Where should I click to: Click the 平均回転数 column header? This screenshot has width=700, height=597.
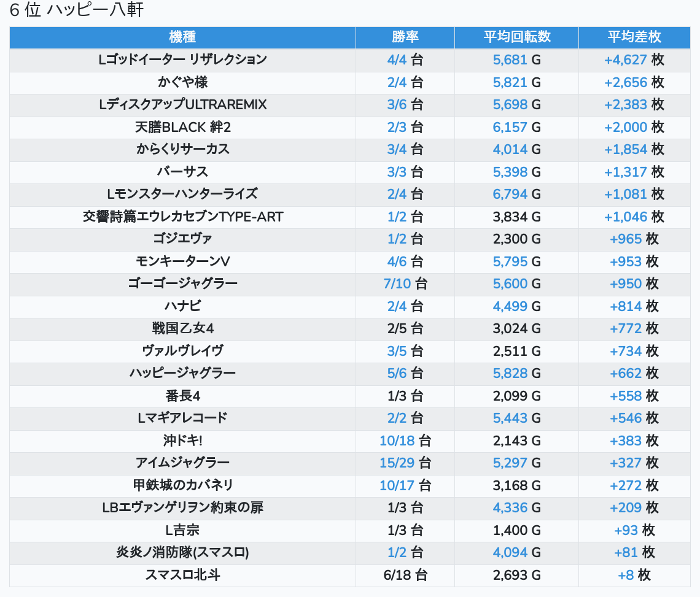coord(516,37)
